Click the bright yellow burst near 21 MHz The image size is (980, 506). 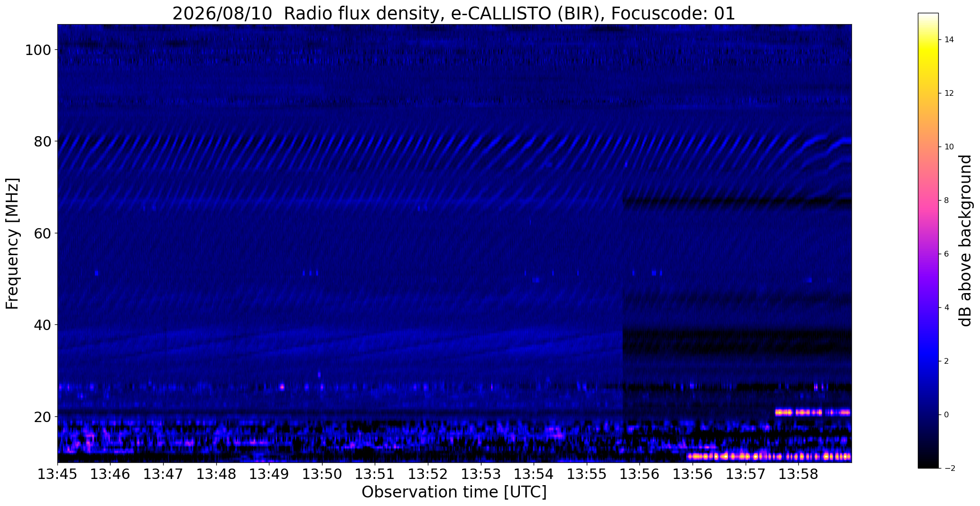pos(813,412)
